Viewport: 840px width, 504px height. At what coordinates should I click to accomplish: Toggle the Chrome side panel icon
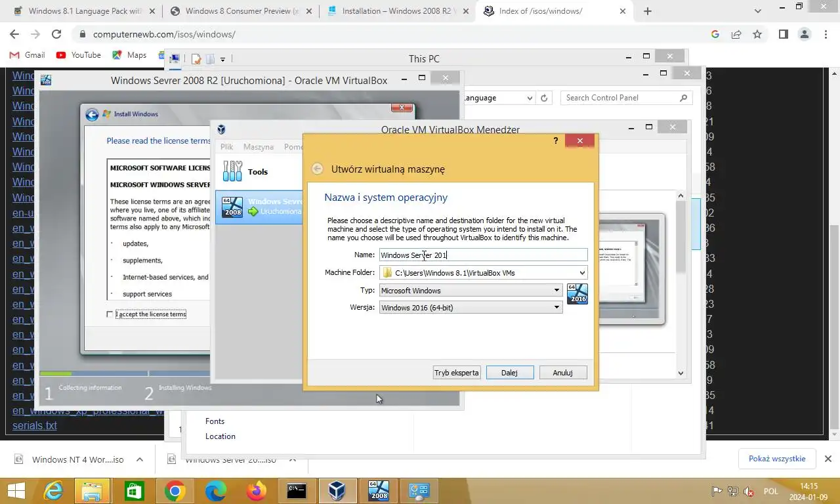784,34
